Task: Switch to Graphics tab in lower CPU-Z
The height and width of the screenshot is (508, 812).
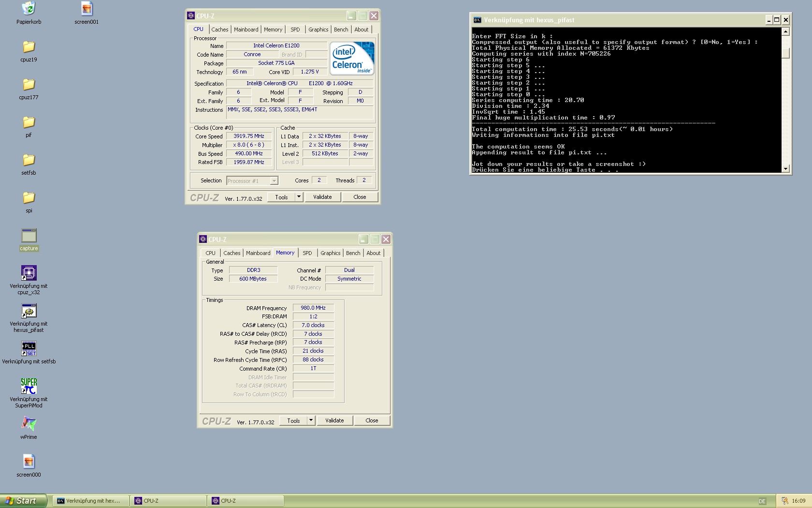Action: [330, 253]
